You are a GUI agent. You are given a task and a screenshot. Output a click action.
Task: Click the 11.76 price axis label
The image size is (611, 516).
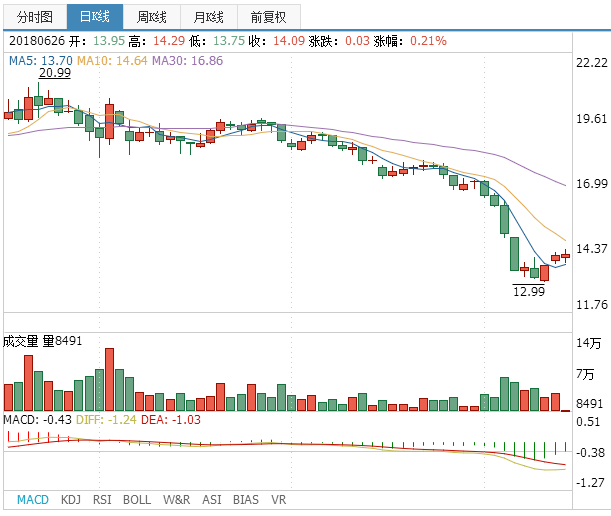click(592, 304)
